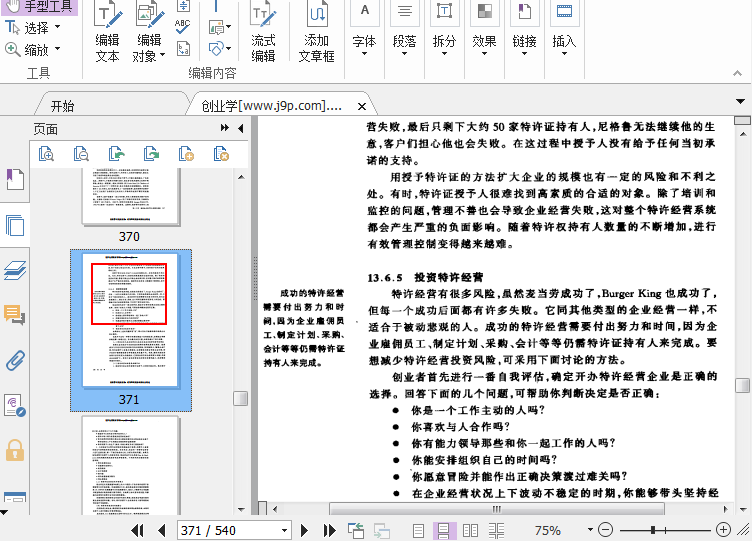Go to the previous page
This screenshot has height=541, width=752.
click(162, 530)
